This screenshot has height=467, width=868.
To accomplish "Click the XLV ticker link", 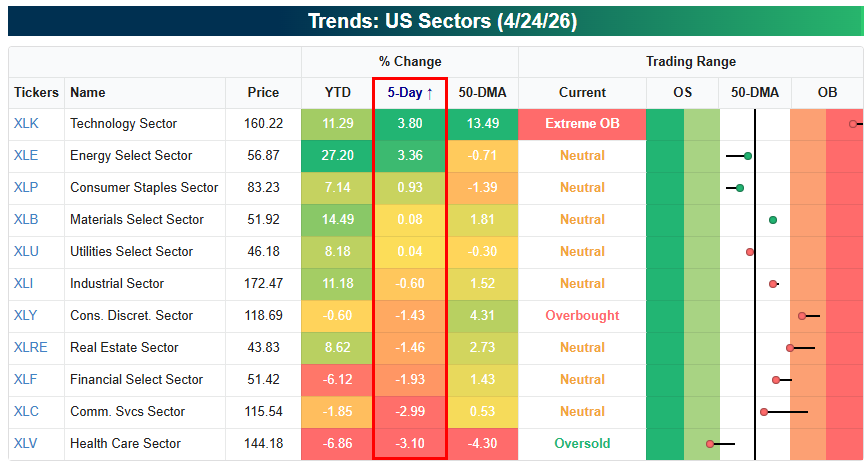I will [26, 444].
